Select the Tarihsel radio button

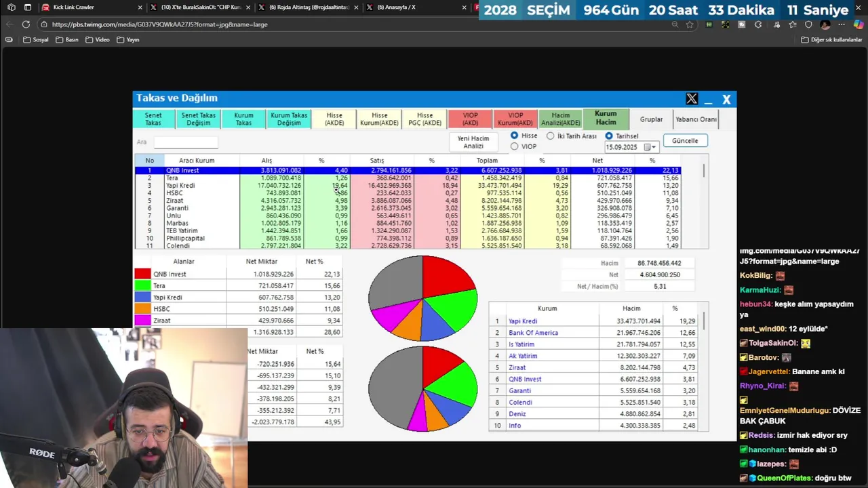609,136
